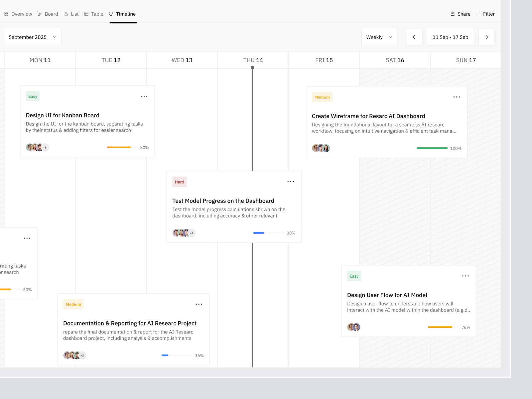Click the Overview grid icon
The width and height of the screenshot is (532, 399).
6,14
